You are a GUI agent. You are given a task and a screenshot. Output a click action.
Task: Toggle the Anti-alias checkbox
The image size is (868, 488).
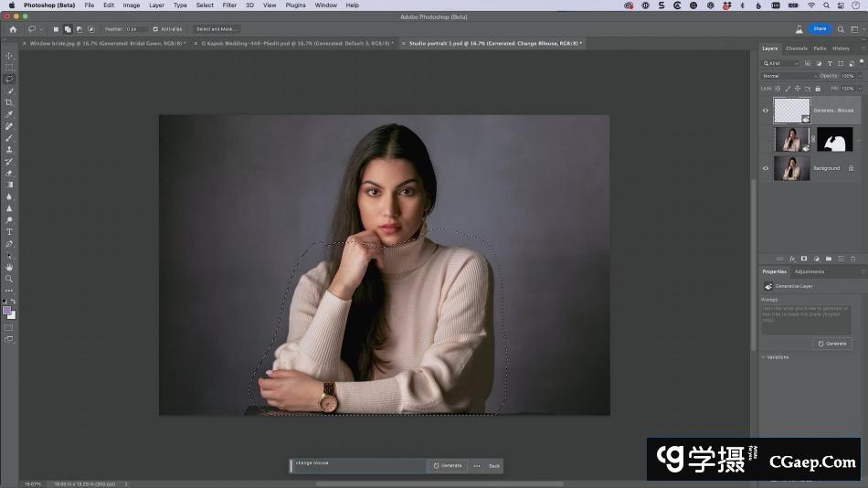pos(156,29)
